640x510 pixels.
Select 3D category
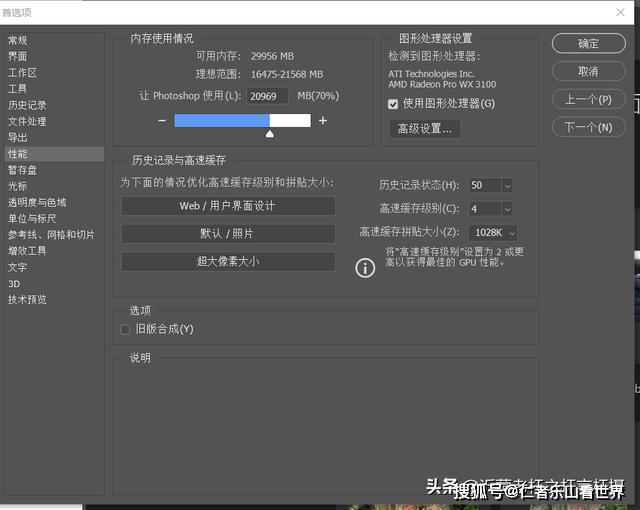[14, 284]
